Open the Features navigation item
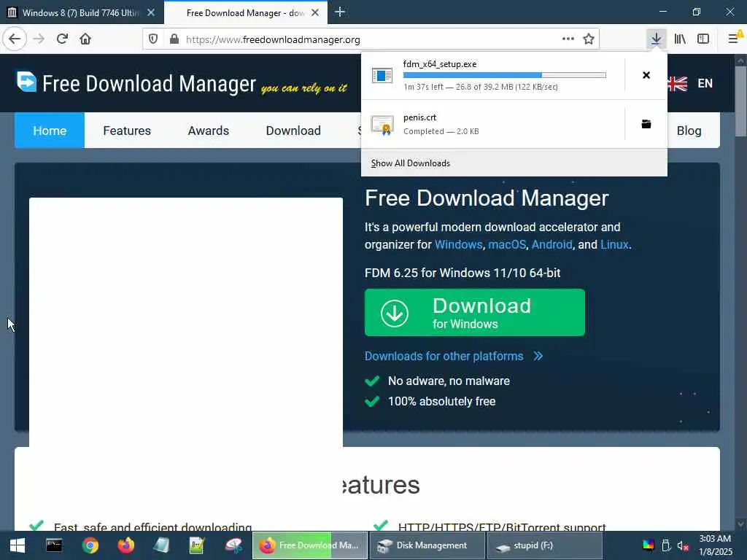This screenshot has height=560, width=747. [127, 131]
